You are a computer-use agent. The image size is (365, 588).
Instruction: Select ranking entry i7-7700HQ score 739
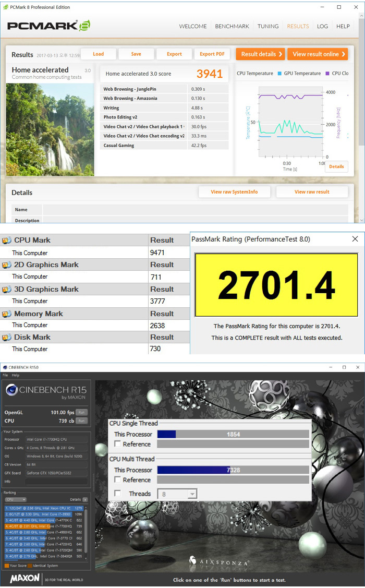[x=43, y=526]
